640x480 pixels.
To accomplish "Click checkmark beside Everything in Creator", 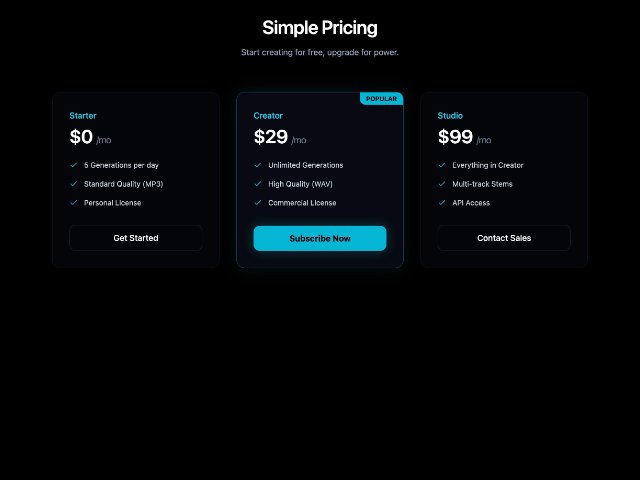I will pos(442,165).
